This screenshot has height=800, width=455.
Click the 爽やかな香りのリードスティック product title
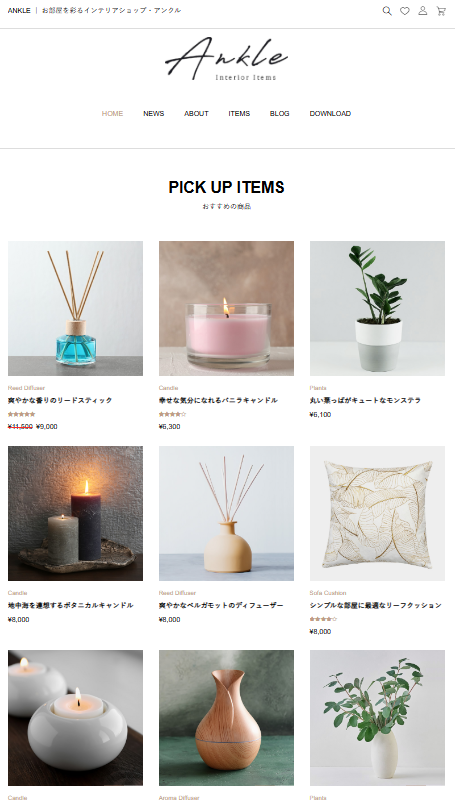coord(60,401)
